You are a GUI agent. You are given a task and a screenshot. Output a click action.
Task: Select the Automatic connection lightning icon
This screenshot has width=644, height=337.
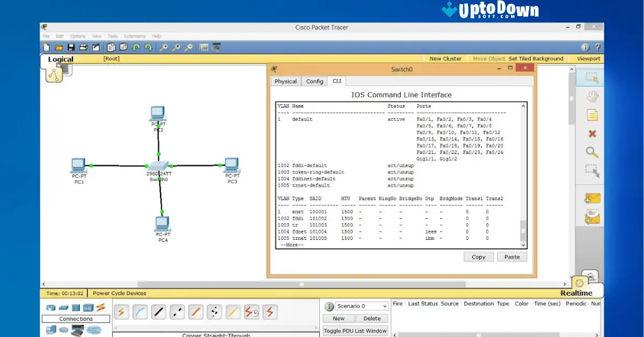121,311
